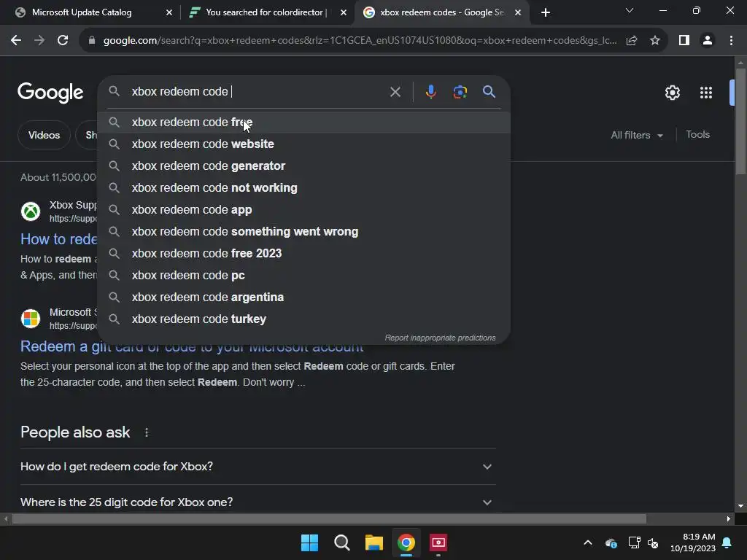The width and height of the screenshot is (747, 560).
Task: Open the All filters dropdown
Action: [x=637, y=135]
